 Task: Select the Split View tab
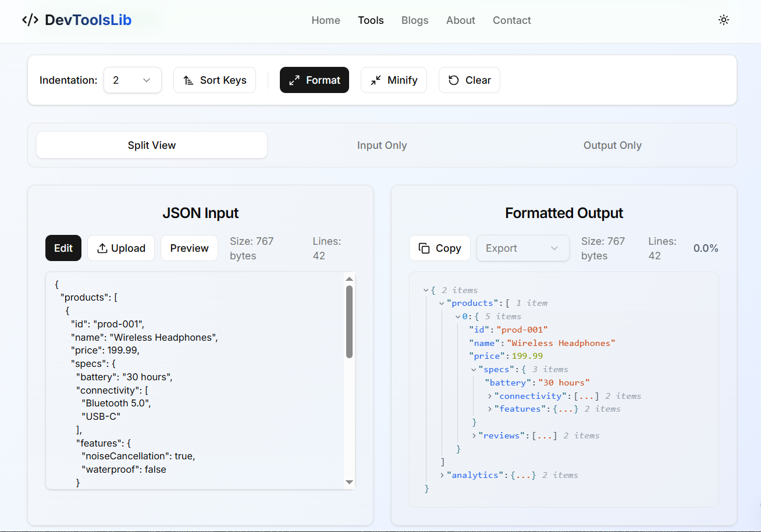(152, 145)
